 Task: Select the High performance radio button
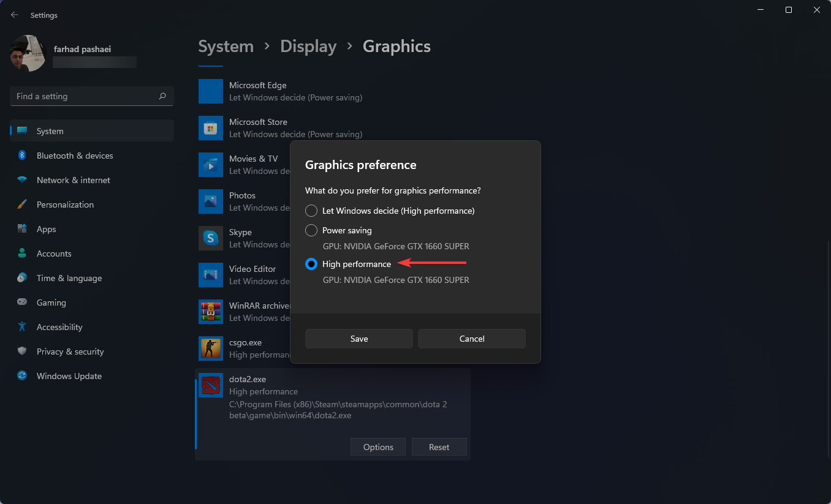coord(311,264)
